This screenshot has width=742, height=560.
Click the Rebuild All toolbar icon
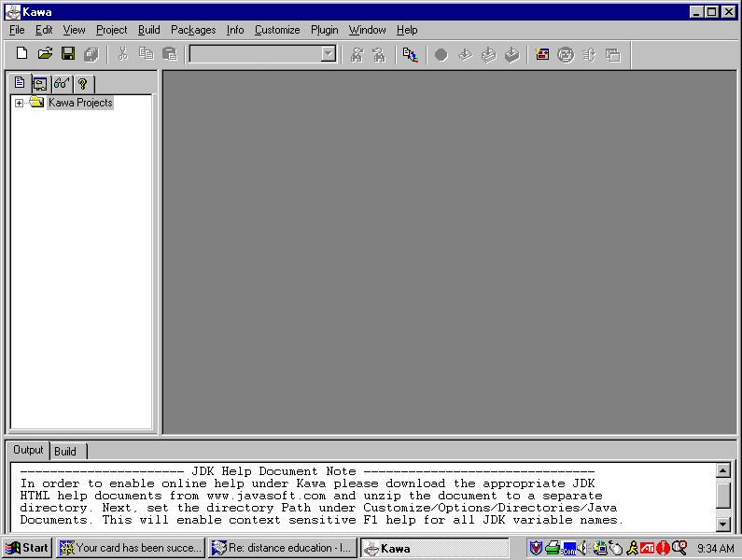(x=488, y=55)
